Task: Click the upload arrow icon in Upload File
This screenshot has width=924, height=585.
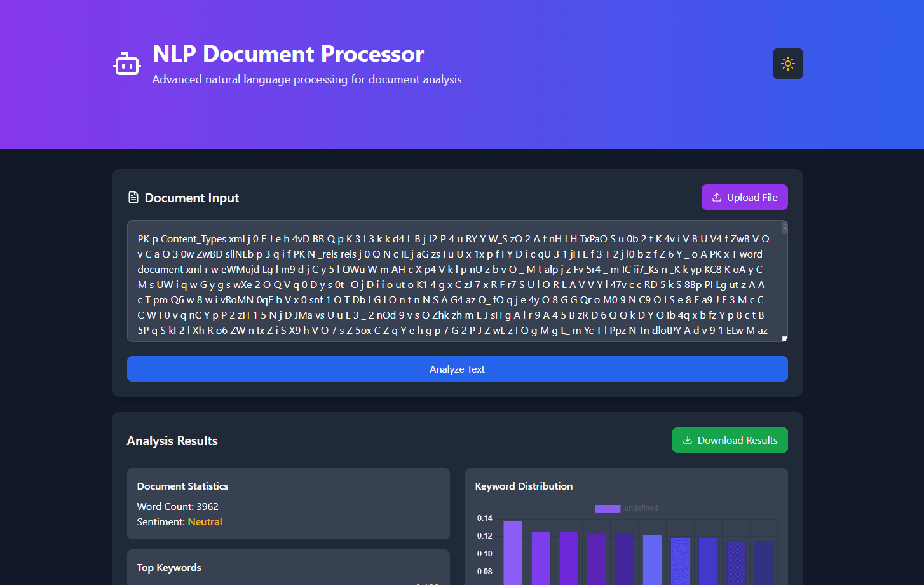Action: (717, 197)
